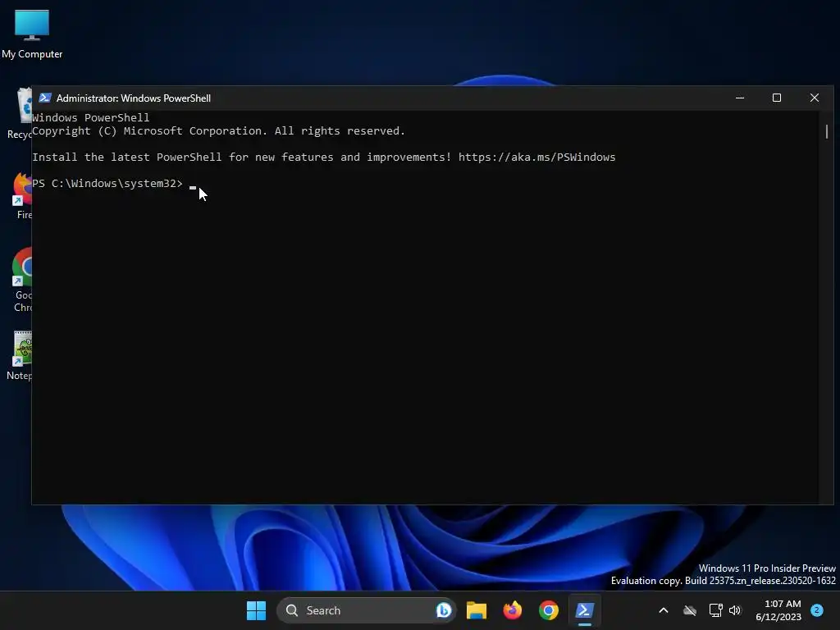This screenshot has width=840, height=630.
Task: Select the Notepad++ desktop shortcut
Action: [x=21, y=356]
